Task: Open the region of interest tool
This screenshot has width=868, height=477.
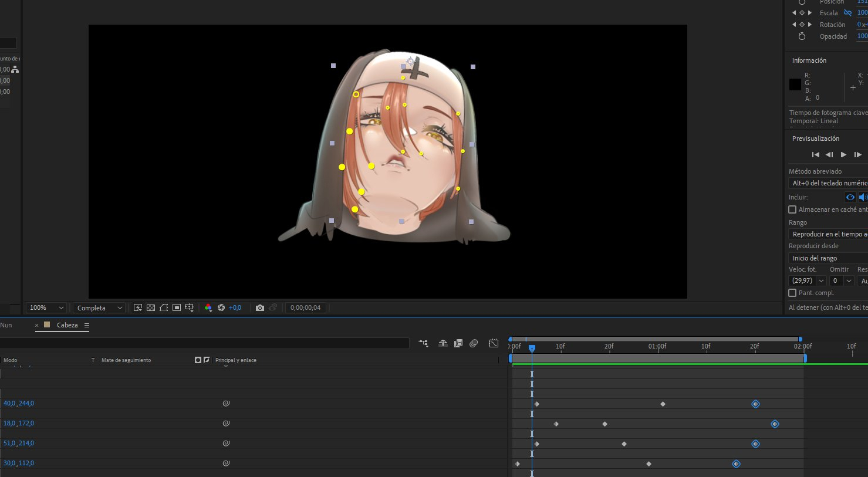Action: click(x=177, y=307)
